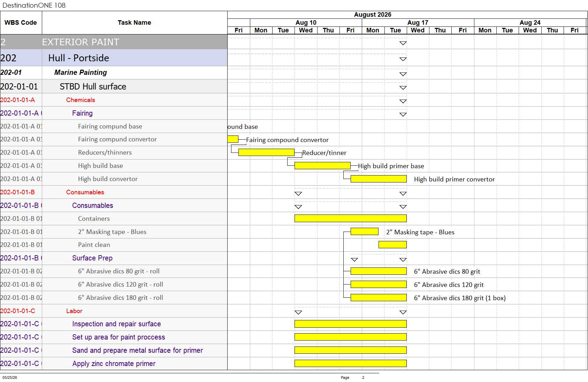
Task: Click the red Consumables summary start triangle
Action: click(x=298, y=194)
